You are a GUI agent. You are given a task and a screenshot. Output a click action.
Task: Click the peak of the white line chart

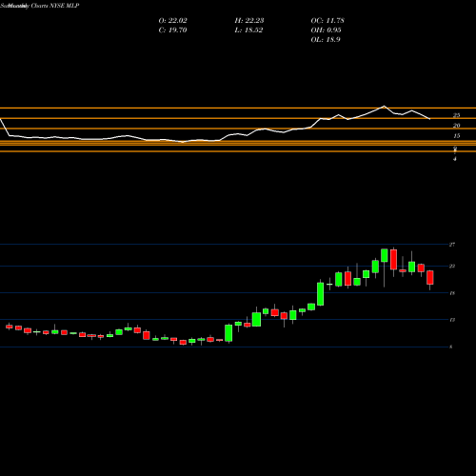point(384,106)
